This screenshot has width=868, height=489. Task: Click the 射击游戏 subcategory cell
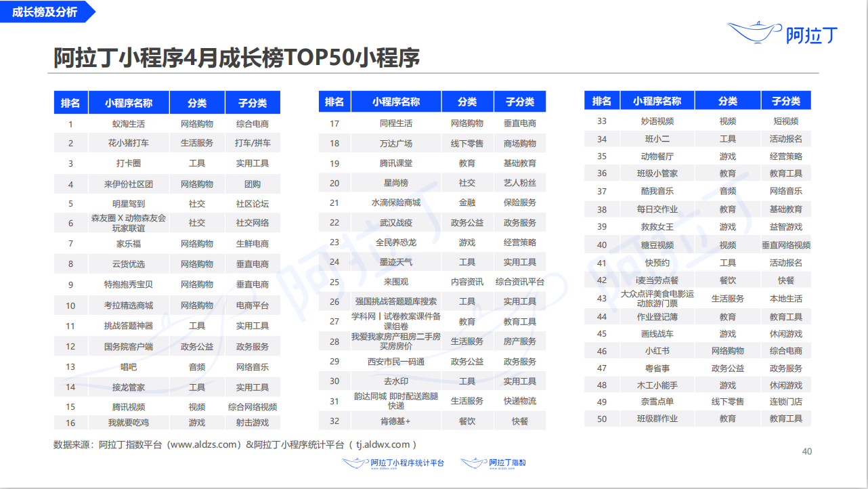(253, 422)
